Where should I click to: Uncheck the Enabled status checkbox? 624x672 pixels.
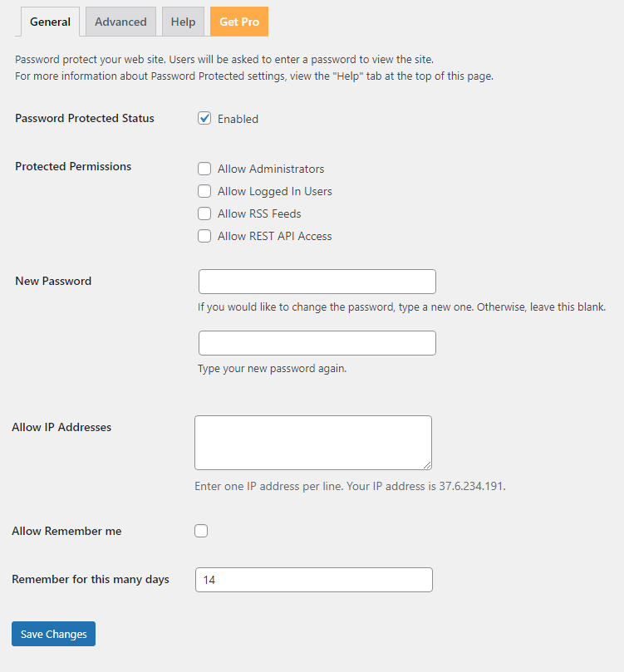tap(204, 118)
